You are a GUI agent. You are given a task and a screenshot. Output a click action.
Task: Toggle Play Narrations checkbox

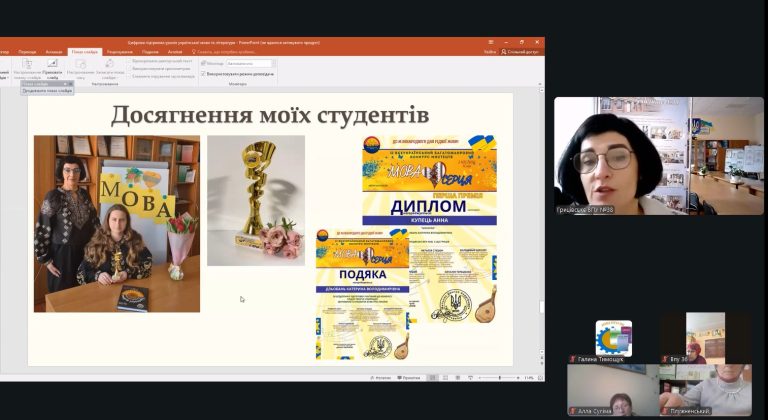click(x=129, y=61)
